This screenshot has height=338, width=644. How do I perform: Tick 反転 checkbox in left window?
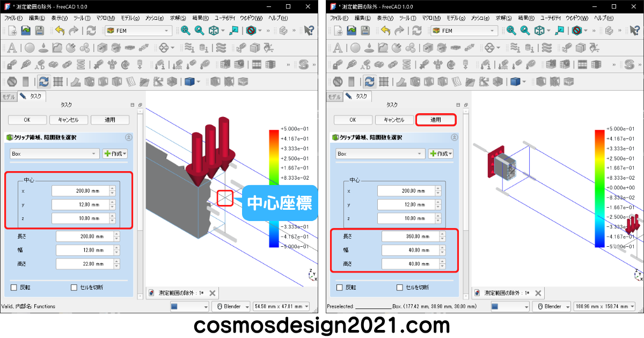(14, 287)
